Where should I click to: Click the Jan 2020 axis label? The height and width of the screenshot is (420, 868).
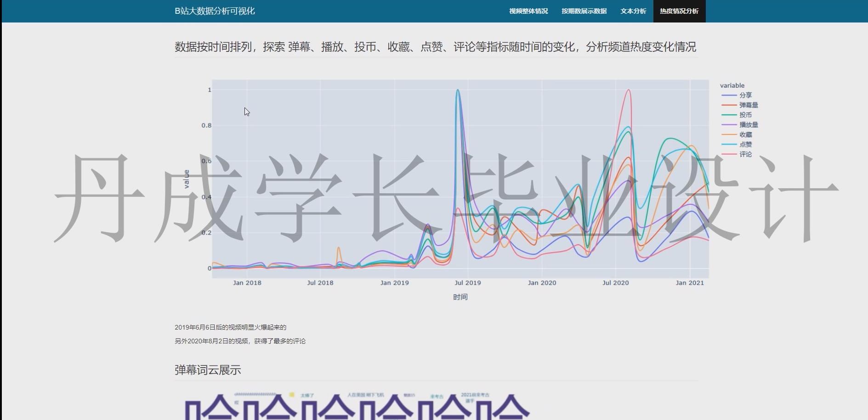pos(542,283)
